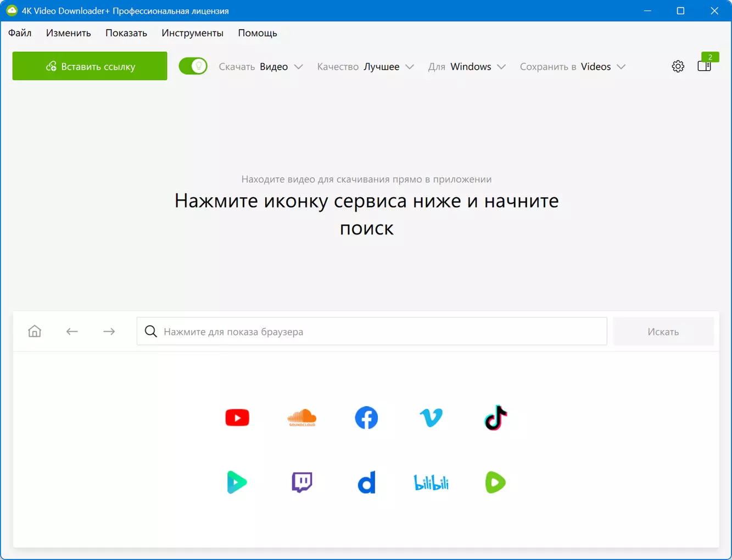Open the Twitch service icon
The width and height of the screenshot is (732, 560).
(302, 482)
